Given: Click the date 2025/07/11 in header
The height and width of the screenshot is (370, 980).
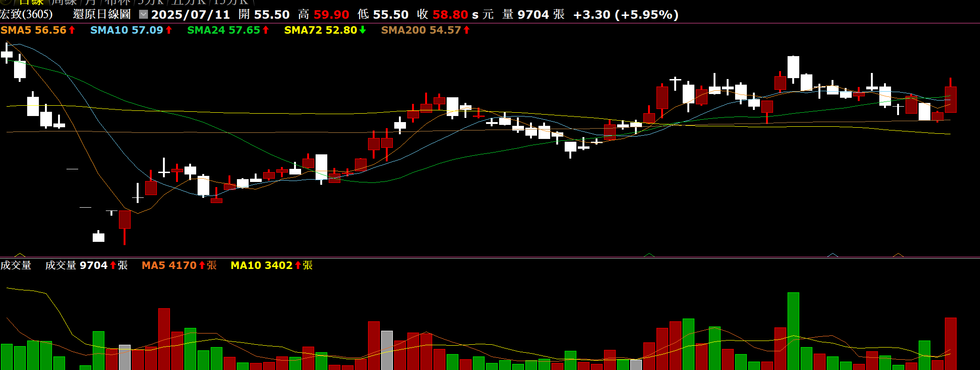Looking at the screenshot, I should pyautogui.click(x=191, y=15).
